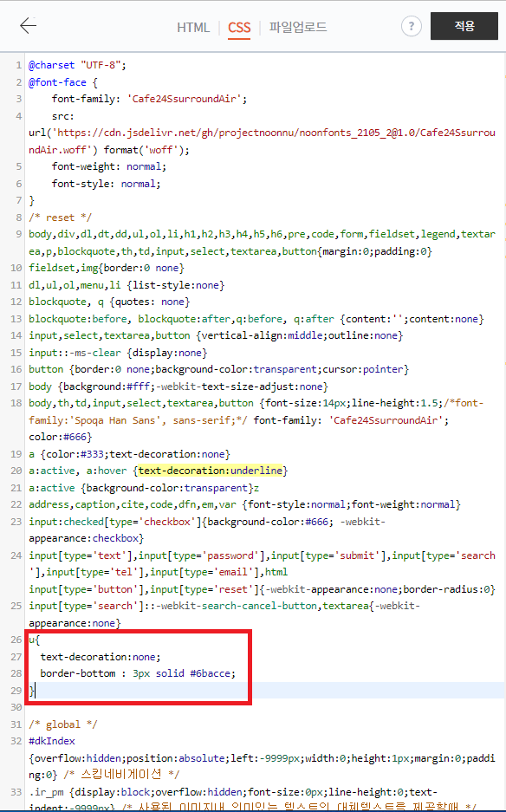
Task: Click the u{ selector on line 26
Action: tap(34, 640)
